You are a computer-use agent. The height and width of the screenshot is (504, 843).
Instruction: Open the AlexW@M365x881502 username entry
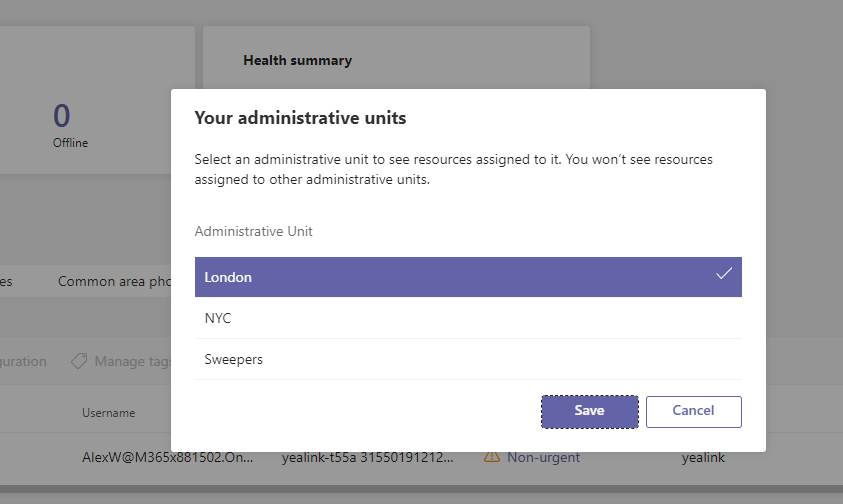click(x=167, y=457)
